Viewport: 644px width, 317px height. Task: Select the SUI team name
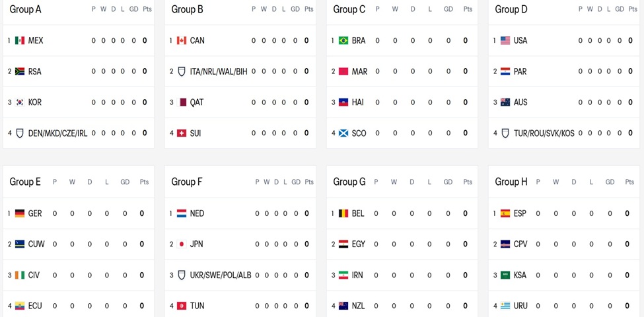point(196,133)
